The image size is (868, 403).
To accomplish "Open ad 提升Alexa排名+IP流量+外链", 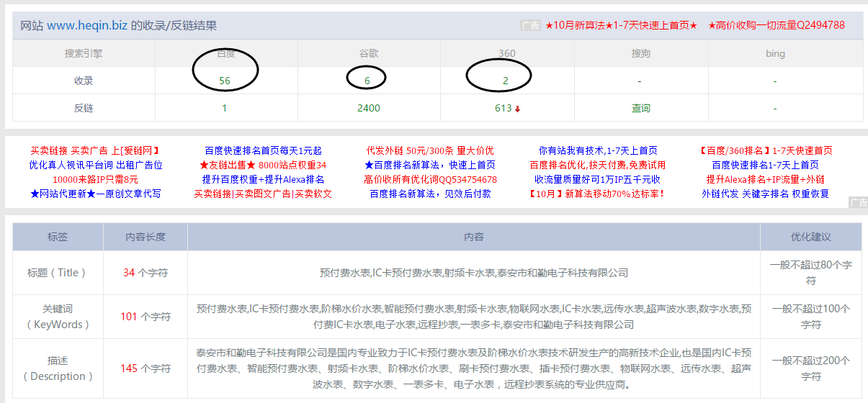I will pyautogui.click(x=766, y=179).
